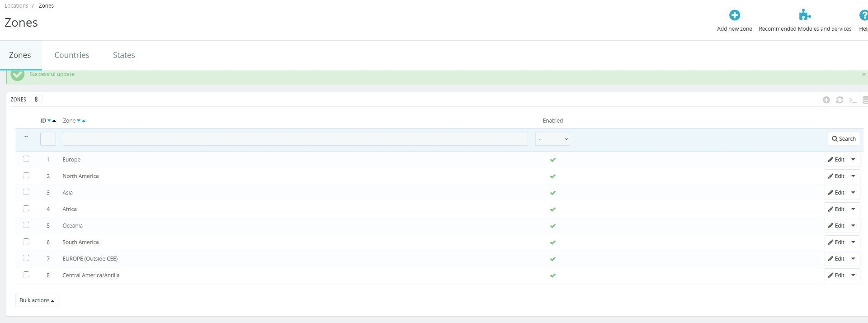Disable the South America zone

[552, 242]
